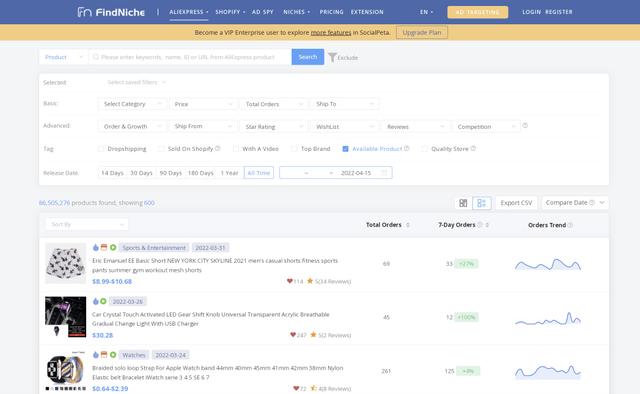This screenshot has width=640, height=394.
Task: Click star rating on Eric Emanuel shorts
Action: (310, 281)
